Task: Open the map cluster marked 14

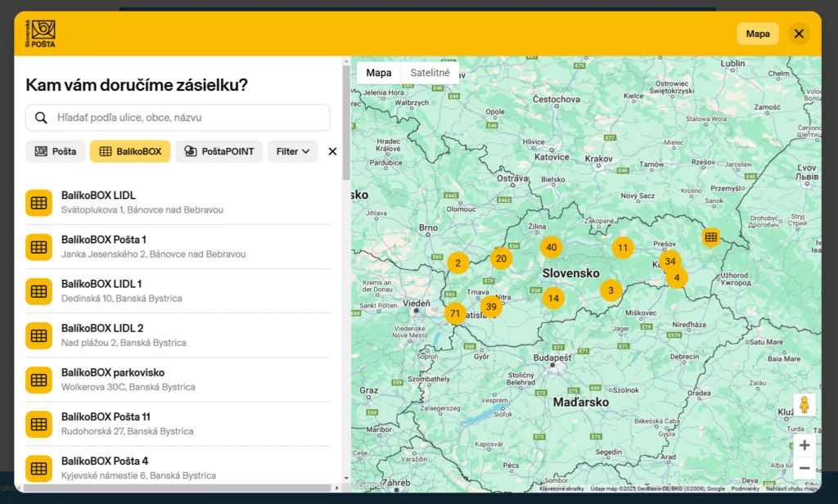Action: 554,299
